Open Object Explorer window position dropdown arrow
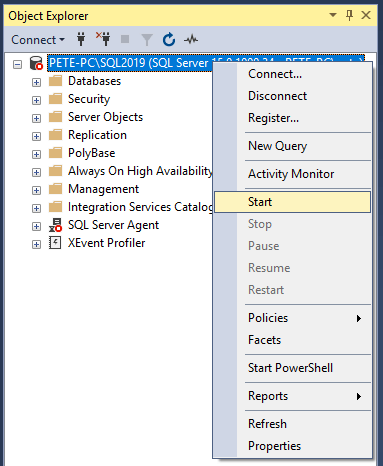The width and height of the screenshot is (383, 466). (x=333, y=15)
